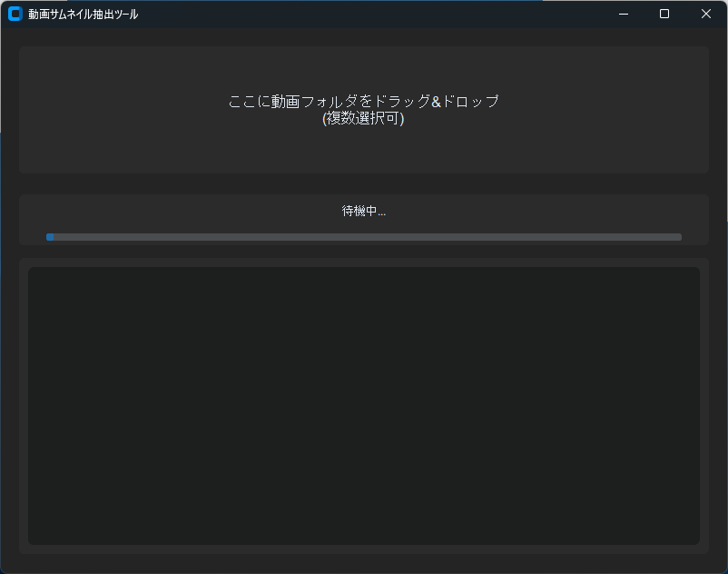728x574 pixels.
Task: Click the folder drag-and-drop zone
Action: tap(363, 110)
